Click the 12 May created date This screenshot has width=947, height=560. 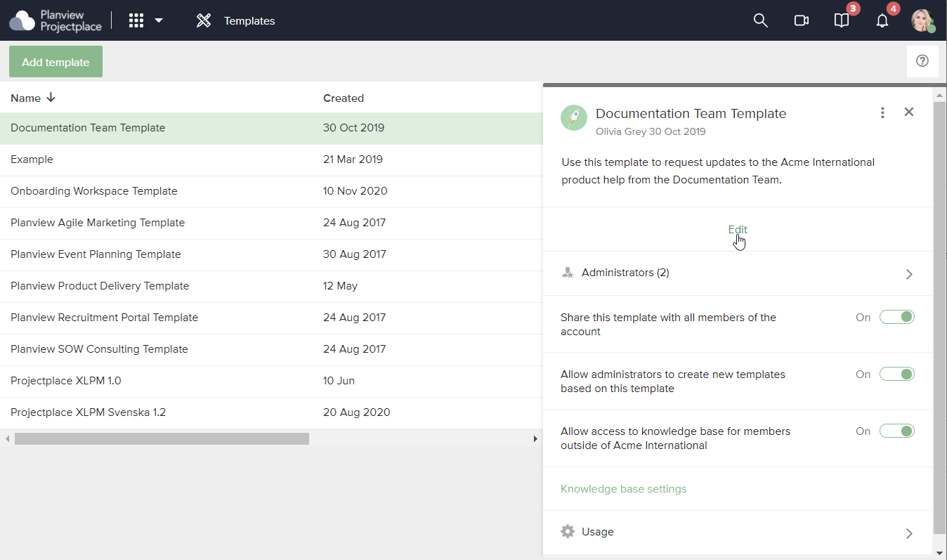[341, 286]
